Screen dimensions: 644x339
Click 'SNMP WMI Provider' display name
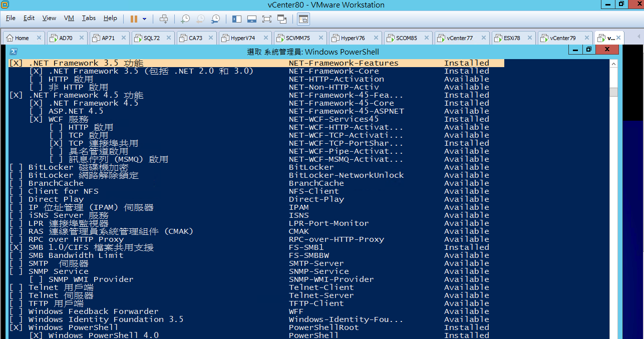pyautogui.click(x=91, y=279)
